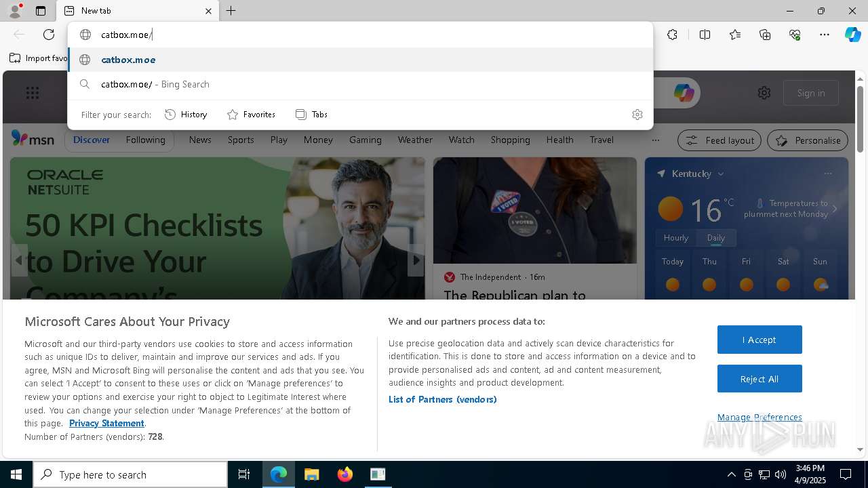Open taskbar volume icon
The height and width of the screenshot is (488, 868).
(x=781, y=474)
